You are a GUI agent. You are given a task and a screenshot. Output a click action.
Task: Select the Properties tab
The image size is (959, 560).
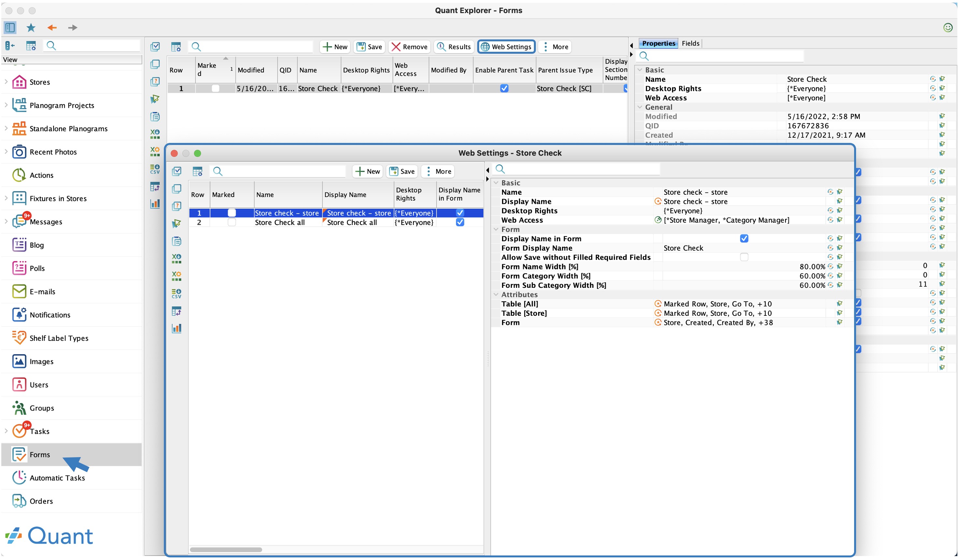[x=658, y=43]
